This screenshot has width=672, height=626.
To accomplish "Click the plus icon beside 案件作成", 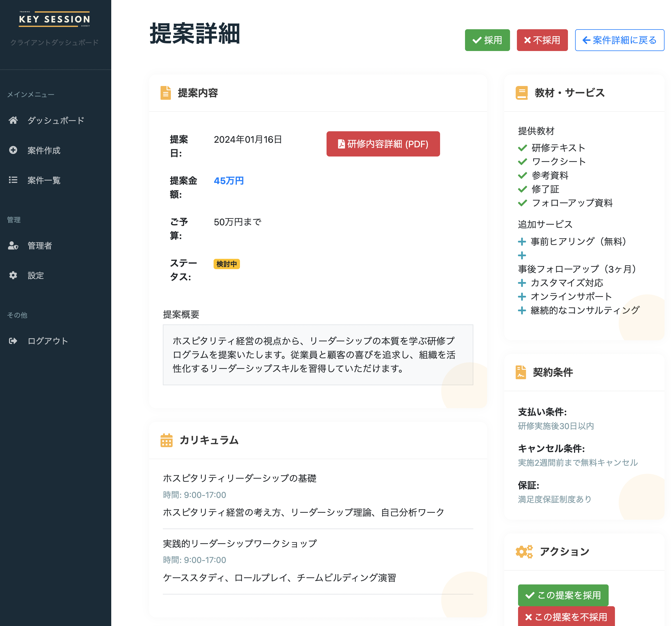I will [13, 150].
